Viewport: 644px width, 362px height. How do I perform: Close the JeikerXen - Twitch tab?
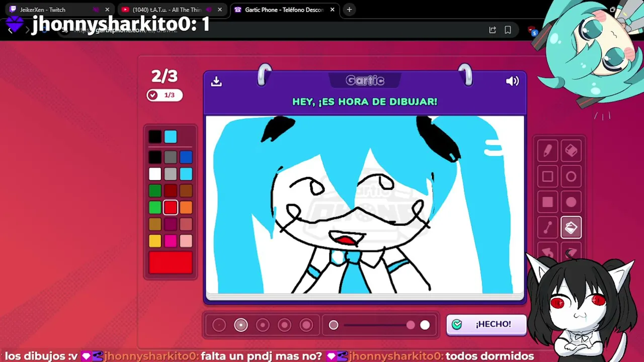pos(107,10)
